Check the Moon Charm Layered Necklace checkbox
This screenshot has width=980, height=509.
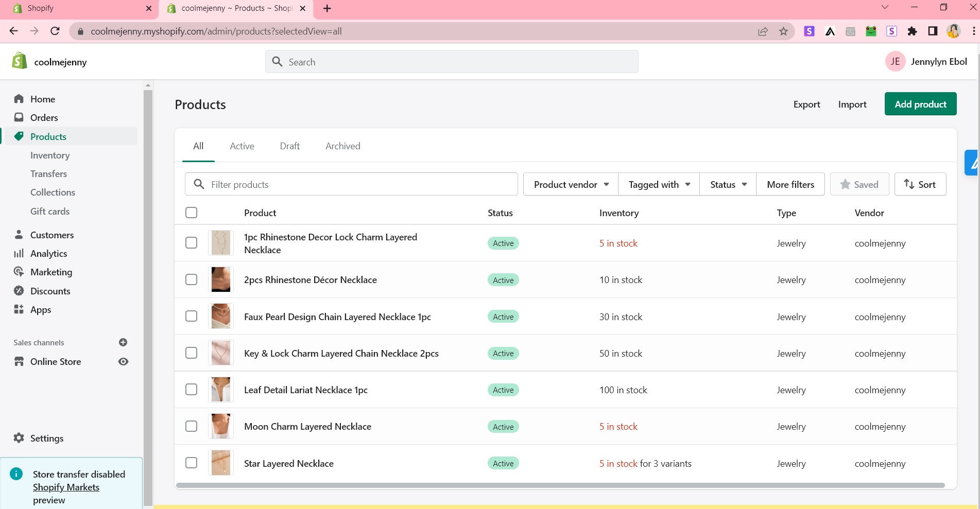click(191, 426)
